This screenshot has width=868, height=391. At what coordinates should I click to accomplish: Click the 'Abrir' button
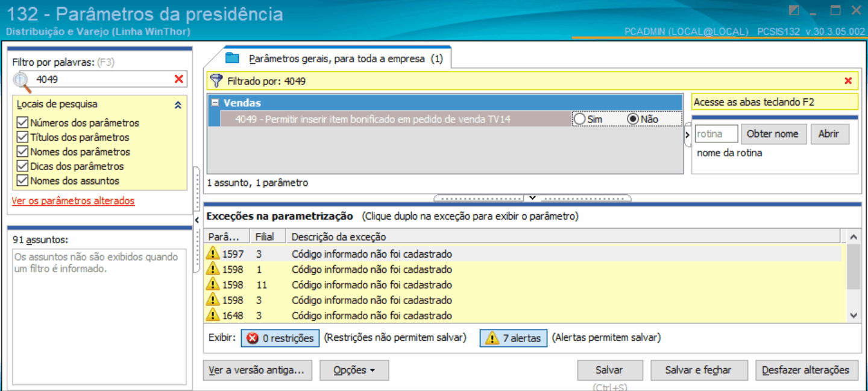[x=829, y=134]
